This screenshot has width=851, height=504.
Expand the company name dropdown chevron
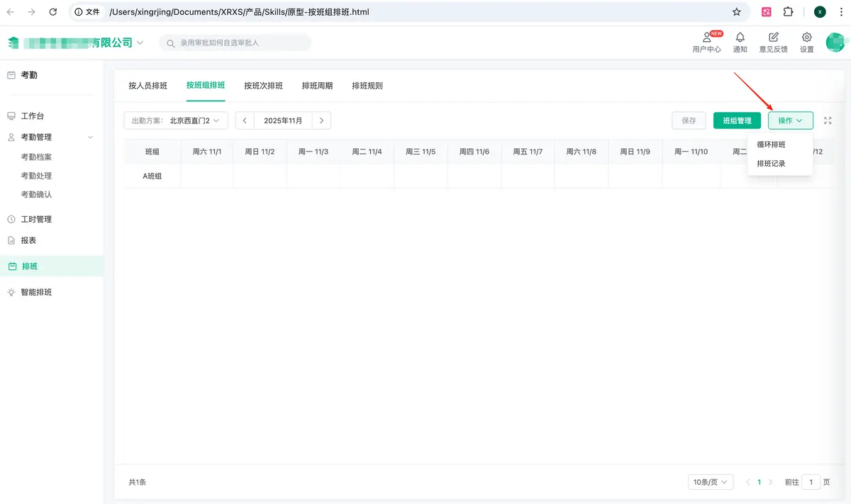(140, 43)
